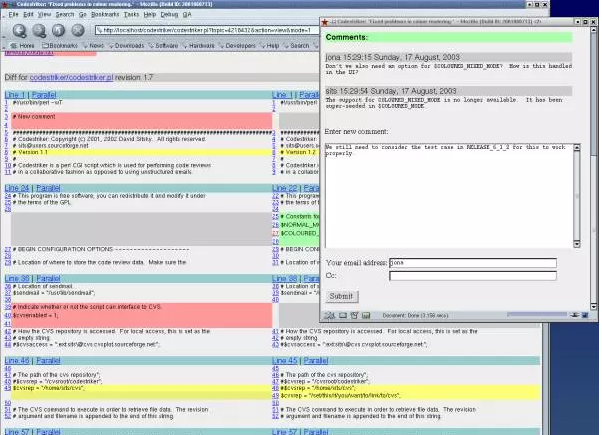Submit the new comment
Screen dimensions: 602x435
(341, 296)
